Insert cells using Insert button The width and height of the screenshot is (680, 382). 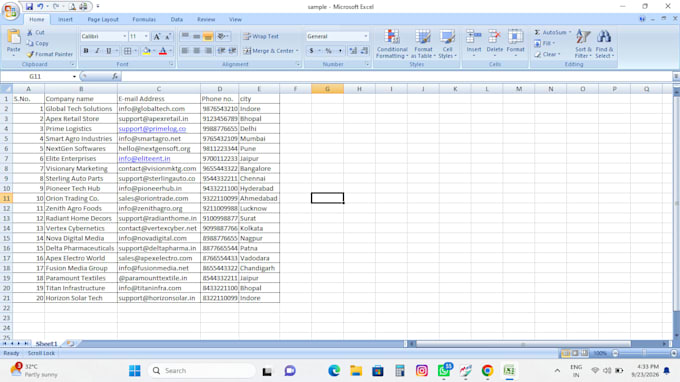pyautogui.click(x=474, y=42)
